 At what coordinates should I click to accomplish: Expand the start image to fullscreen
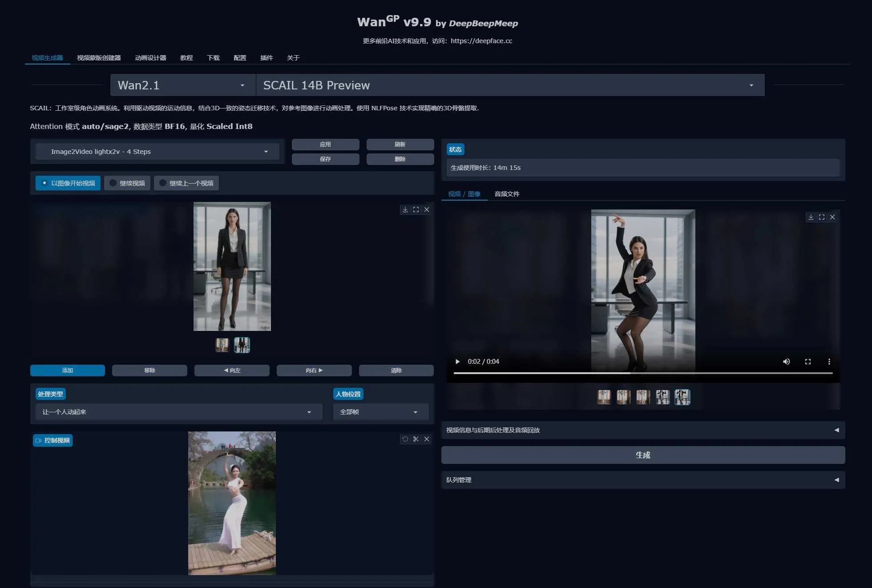[416, 209]
